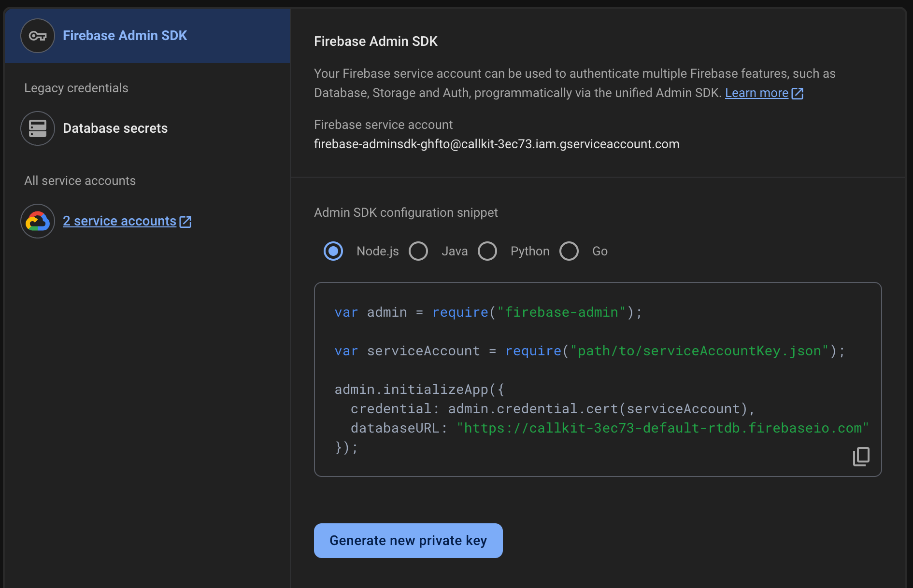Click the 'Firebase service account' label
The image size is (913, 588).
(x=383, y=125)
